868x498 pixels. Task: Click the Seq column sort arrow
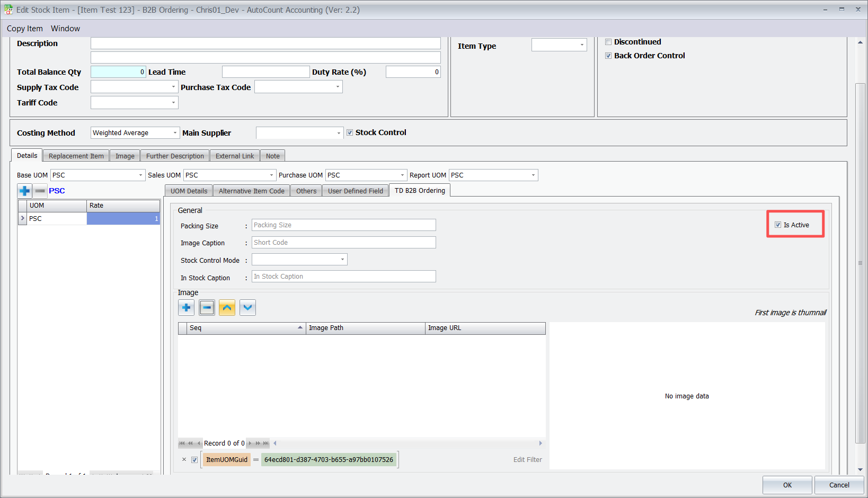300,327
